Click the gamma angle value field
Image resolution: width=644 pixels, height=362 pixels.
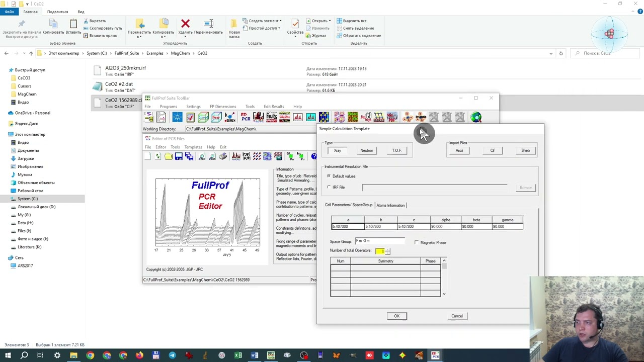(507, 227)
